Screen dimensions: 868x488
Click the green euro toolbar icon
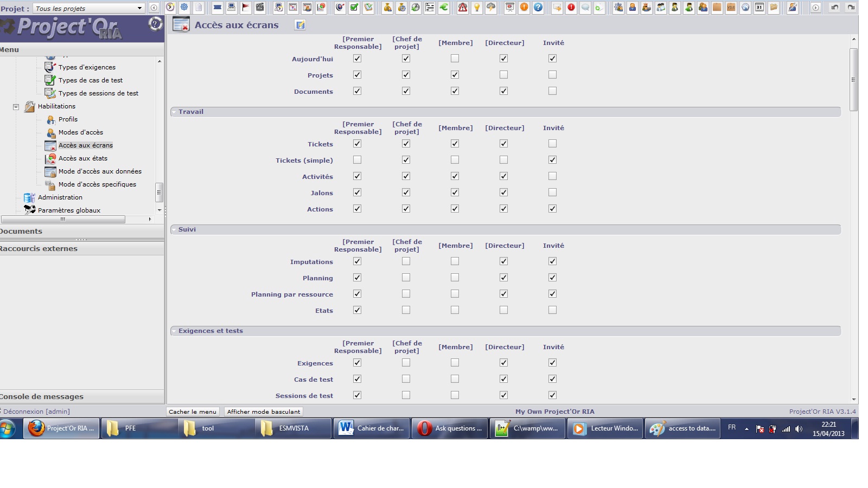444,8
